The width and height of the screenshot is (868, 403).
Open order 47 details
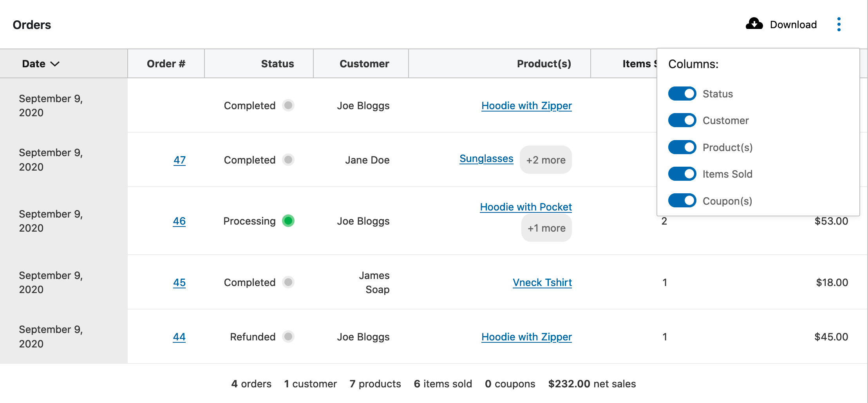coord(179,160)
